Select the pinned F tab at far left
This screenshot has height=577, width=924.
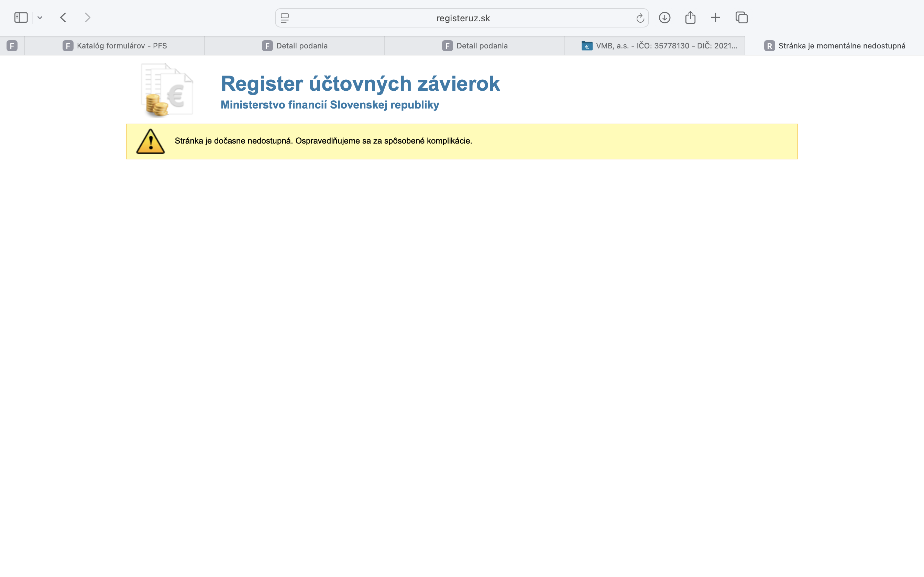pos(12,46)
